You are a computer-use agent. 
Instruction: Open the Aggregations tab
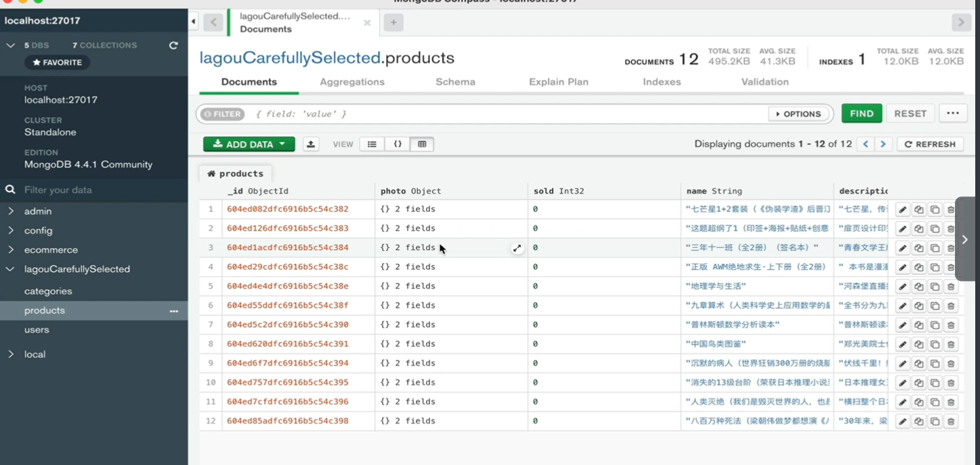click(x=352, y=82)
